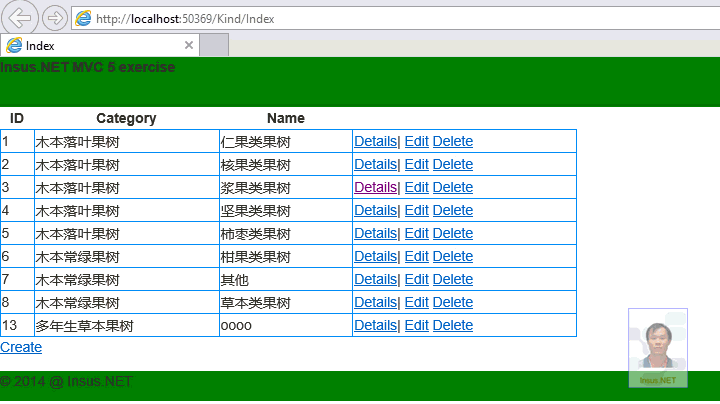Click the Name column header
Viewport: 720px width, 404px height.
(286, 118)
